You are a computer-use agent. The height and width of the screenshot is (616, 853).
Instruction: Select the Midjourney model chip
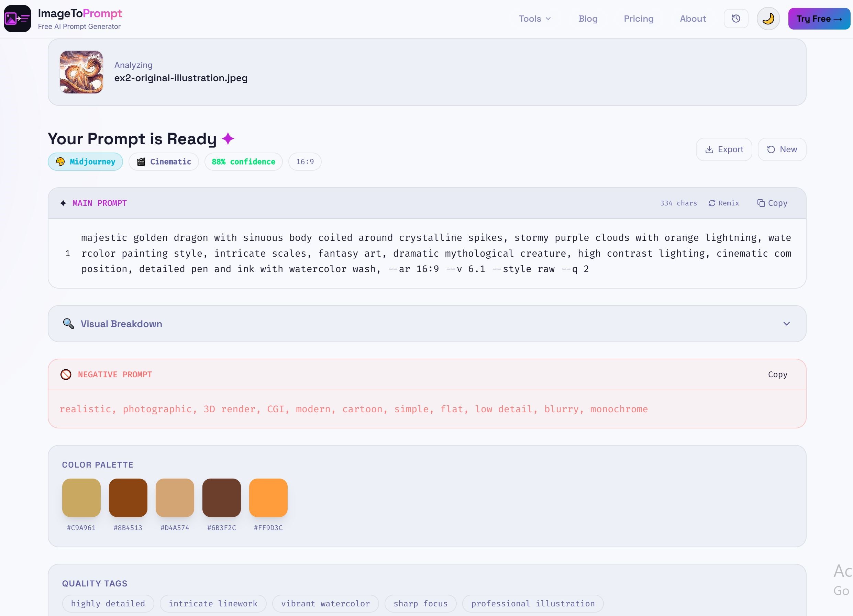pyautogui.click(x=85, y=162)
